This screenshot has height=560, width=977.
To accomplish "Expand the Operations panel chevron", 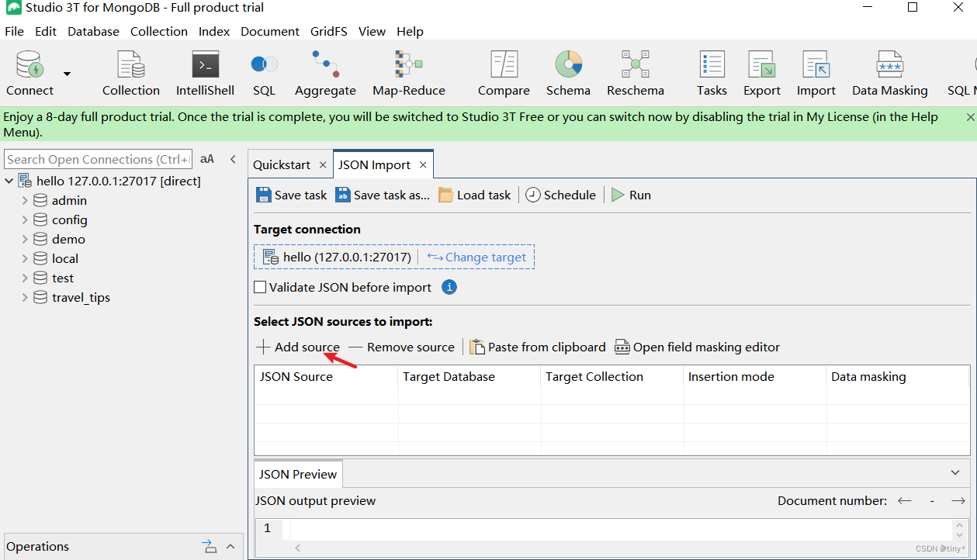I will 230,546.
